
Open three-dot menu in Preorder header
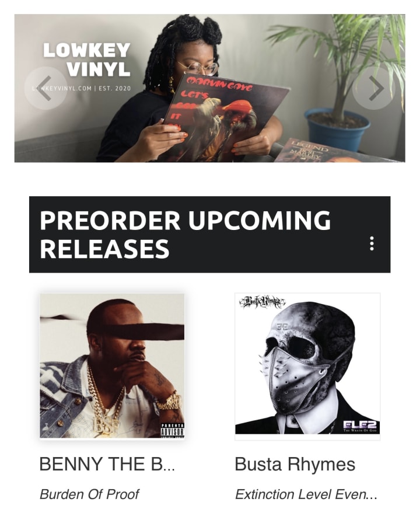tap(372, 243)
